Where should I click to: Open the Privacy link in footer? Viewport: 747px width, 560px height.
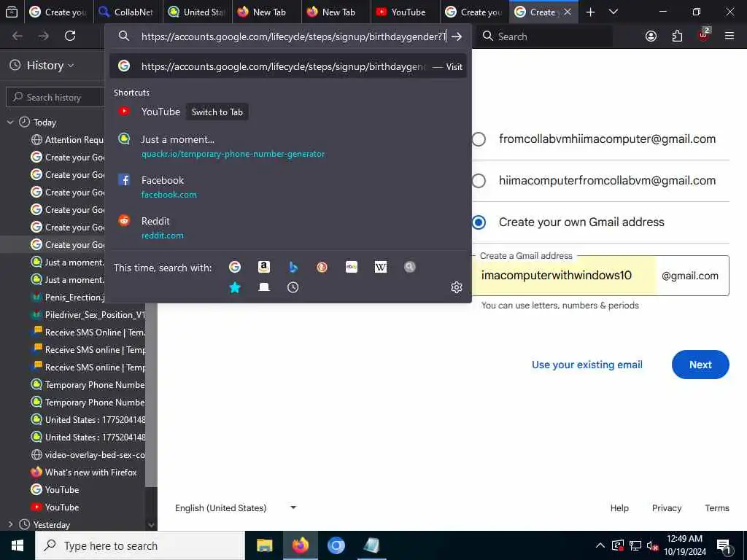(x=667, y=508)
